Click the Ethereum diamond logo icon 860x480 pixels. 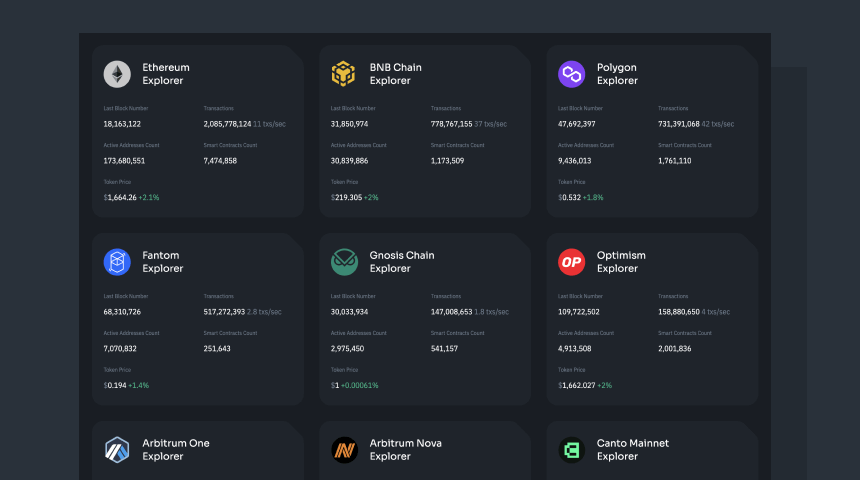point(117,74)
